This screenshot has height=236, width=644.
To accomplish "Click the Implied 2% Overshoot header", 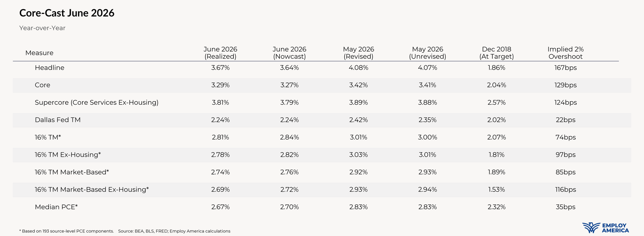I will tap(565, 53).
